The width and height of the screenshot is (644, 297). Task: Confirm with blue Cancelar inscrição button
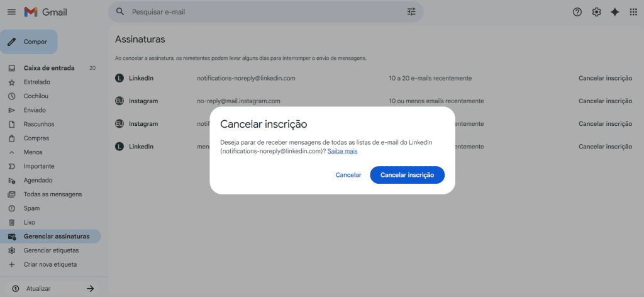click(x=407, y=175)
